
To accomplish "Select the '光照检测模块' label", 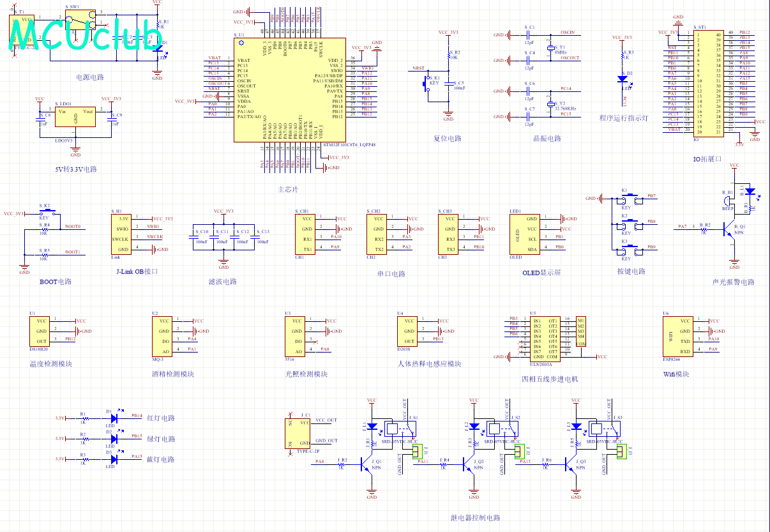I will (x=306, y=374).
